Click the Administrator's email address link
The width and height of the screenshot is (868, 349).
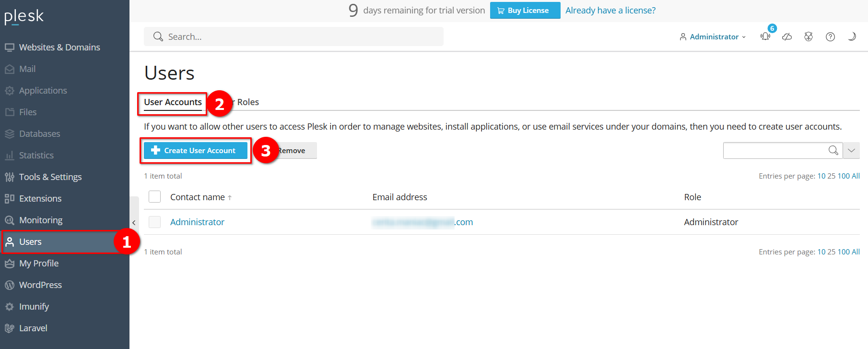point(422,222)
